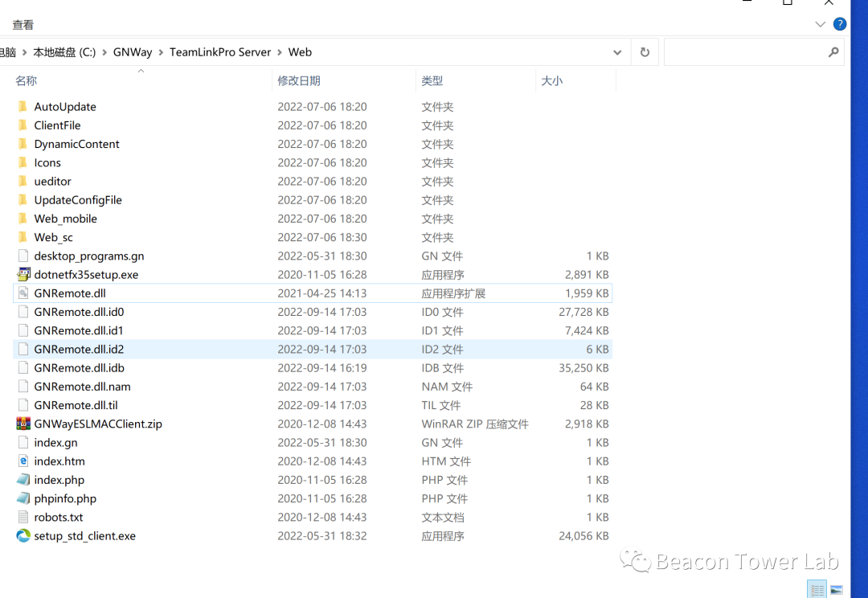Open the 查看 ribbon tab
Screen dimensions: 868x598
(23, 25)
